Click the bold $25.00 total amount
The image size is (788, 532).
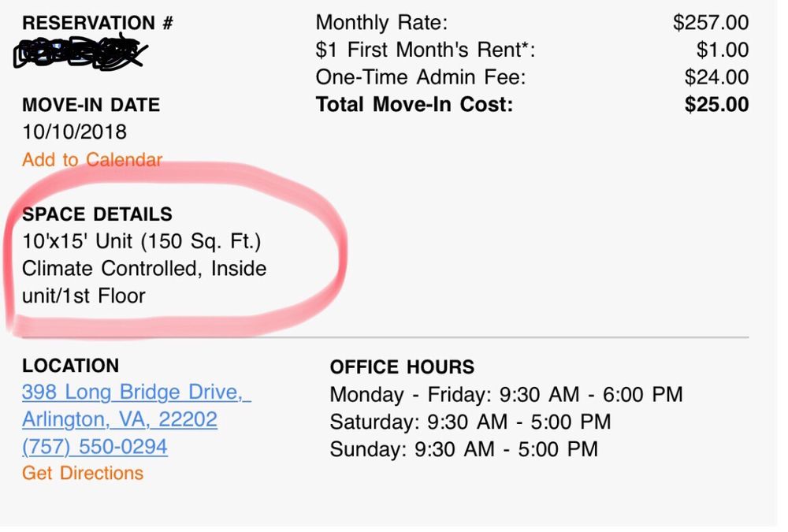point(716,105)
